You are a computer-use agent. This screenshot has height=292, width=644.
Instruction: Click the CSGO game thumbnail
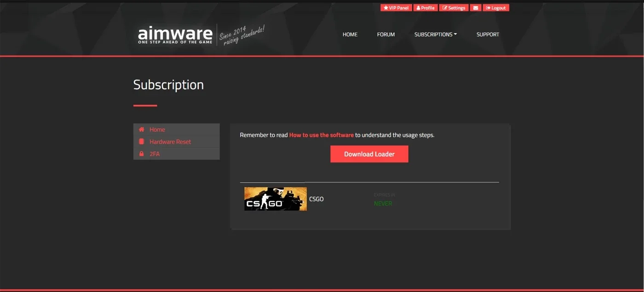pyautogui.click(x=276, y=199)
